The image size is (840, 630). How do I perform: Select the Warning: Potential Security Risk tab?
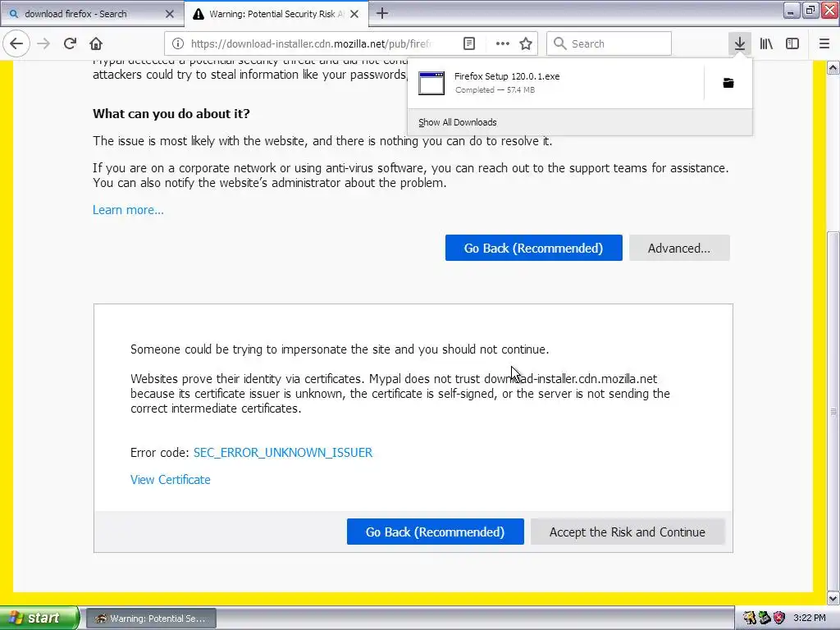tap(276, 14)
